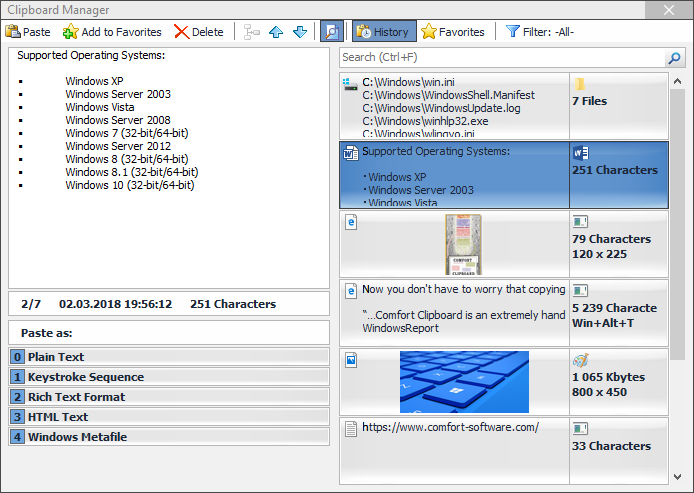This screenshot has height=493, width=694.
Task: Click Word format icon above 251 Characters
Action: tap(581, 153)
